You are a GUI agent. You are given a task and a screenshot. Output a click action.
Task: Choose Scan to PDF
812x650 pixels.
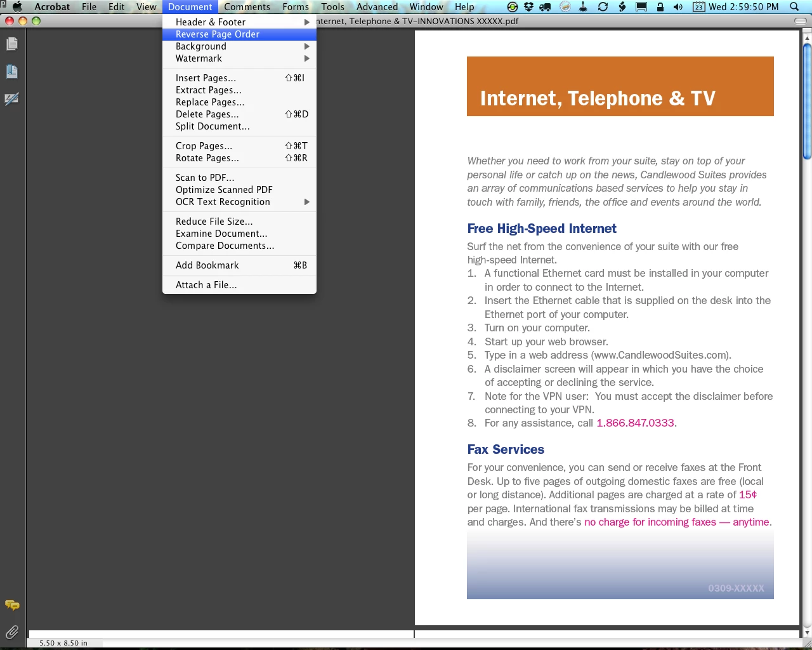239,178
